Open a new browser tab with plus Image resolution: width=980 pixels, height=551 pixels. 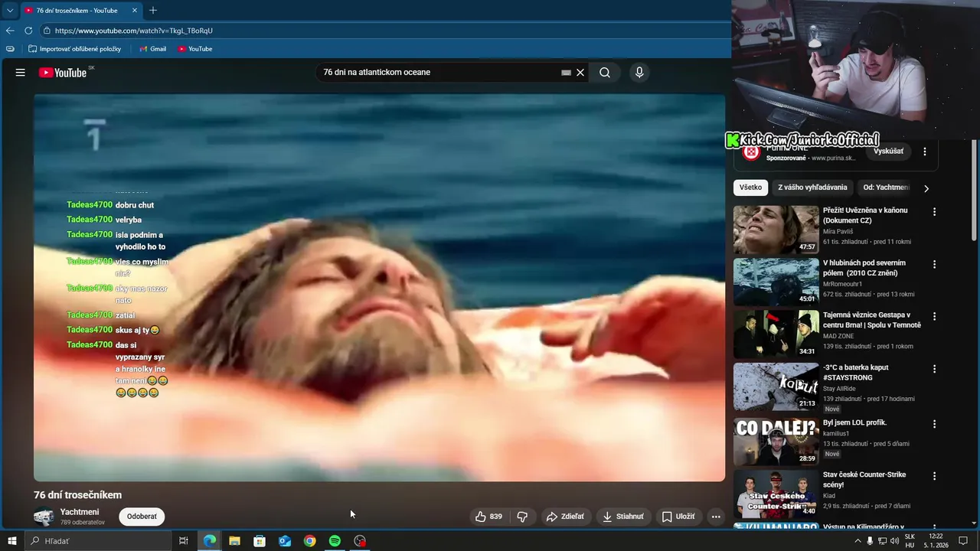coord(153,11)
